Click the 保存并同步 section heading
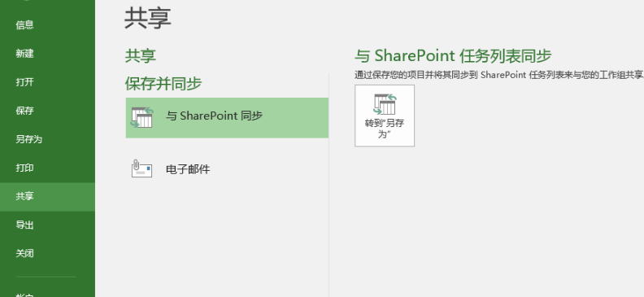The image size is (644, 297). tap(163, 84)
